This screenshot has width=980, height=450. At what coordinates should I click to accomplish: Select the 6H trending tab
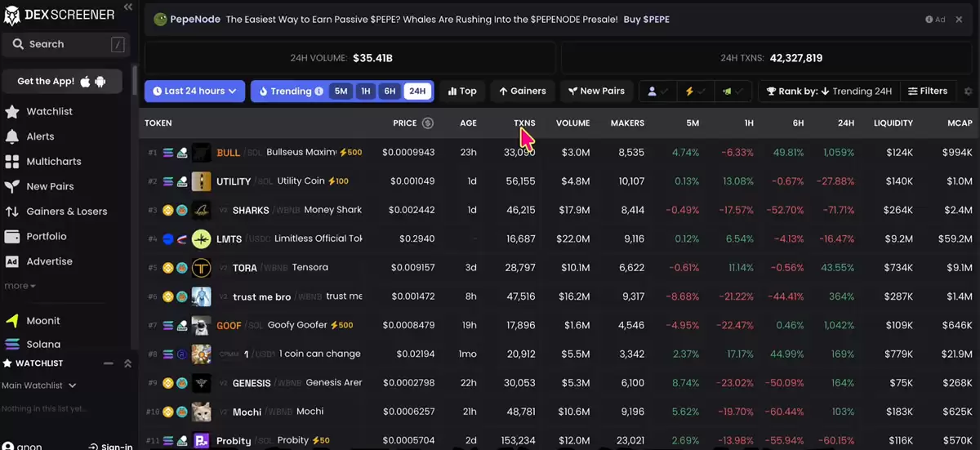point(390,91)
